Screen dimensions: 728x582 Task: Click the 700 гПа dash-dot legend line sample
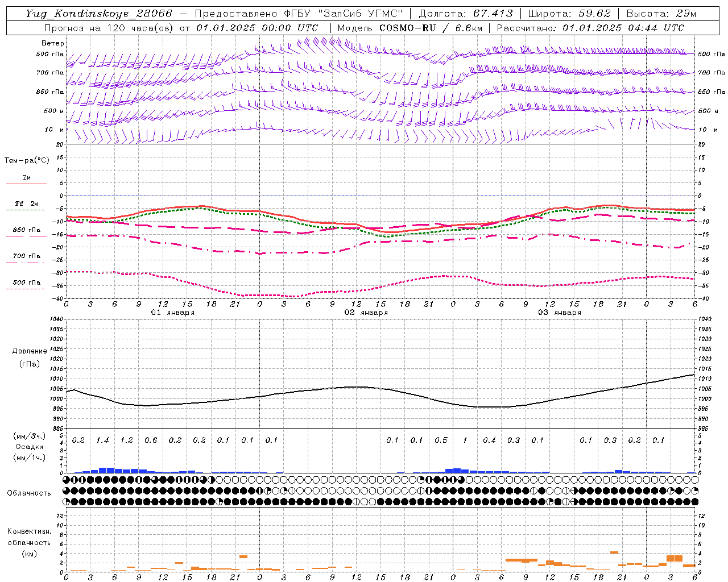pos(25,263)
